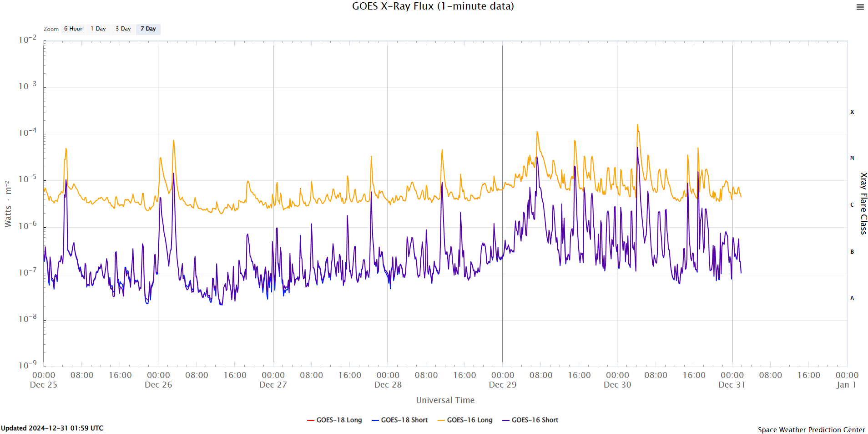
Task: Open the chart hamburger context menu
Action: coord(860,7)
